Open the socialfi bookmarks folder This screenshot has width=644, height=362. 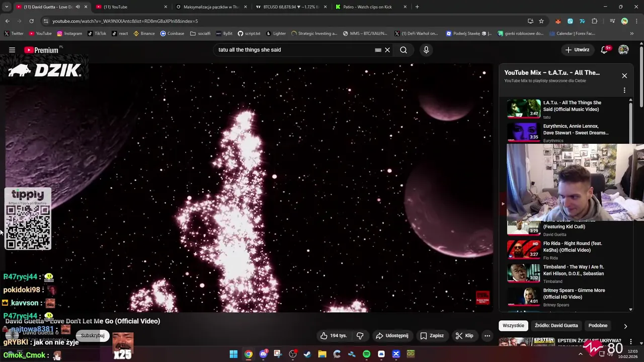(200, 34)
